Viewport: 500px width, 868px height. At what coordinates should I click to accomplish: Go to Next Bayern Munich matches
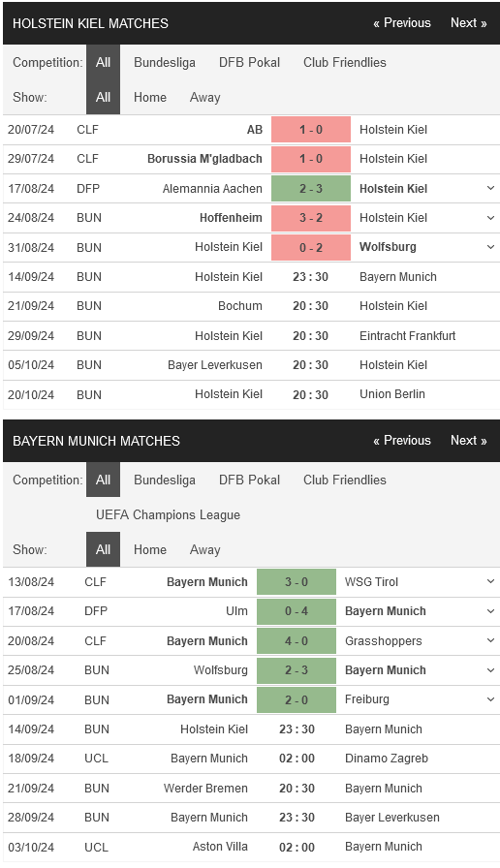tap(468, 441)
